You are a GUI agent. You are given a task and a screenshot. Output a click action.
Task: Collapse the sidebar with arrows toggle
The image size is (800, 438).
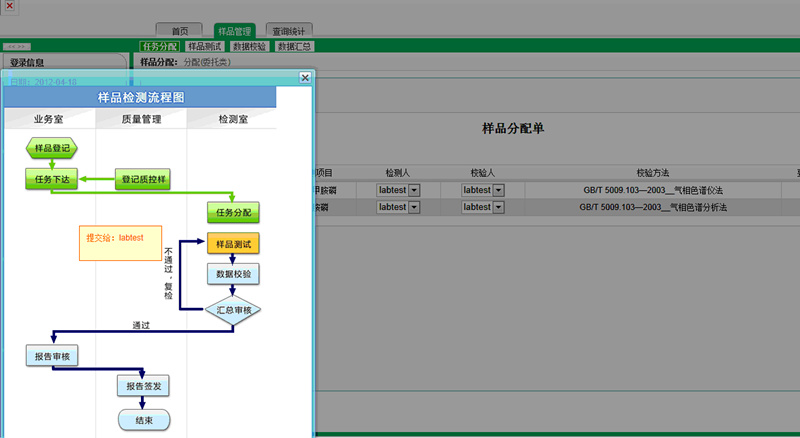(19, 47)
